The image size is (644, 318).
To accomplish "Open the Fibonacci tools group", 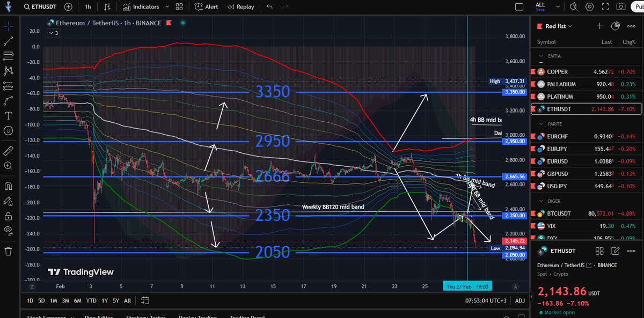I will click(8, 56).
